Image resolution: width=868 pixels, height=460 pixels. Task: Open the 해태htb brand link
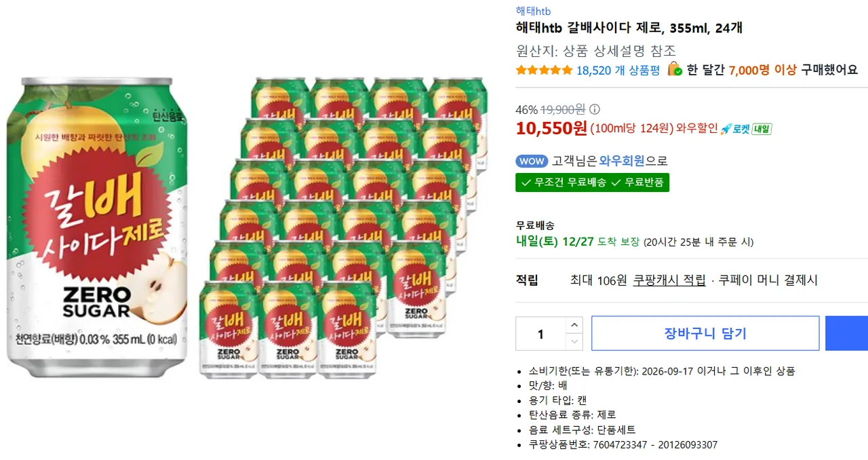[533, 11]
